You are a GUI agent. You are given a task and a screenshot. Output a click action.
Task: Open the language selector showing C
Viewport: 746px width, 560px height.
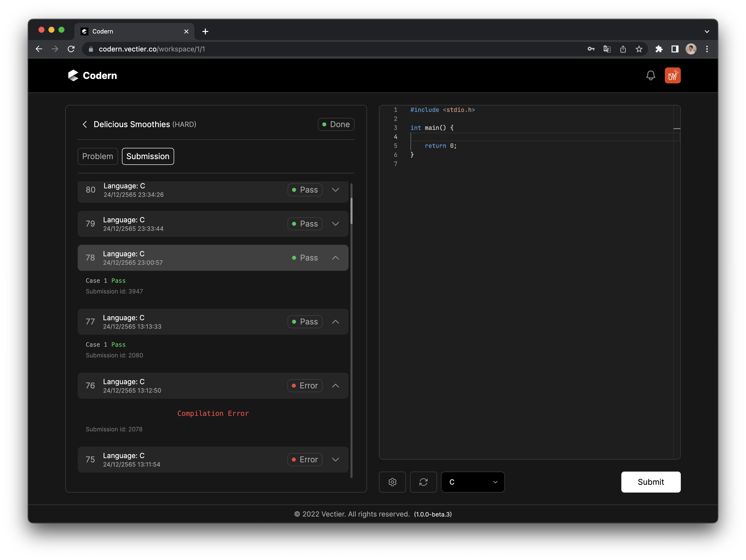point(472,482)
